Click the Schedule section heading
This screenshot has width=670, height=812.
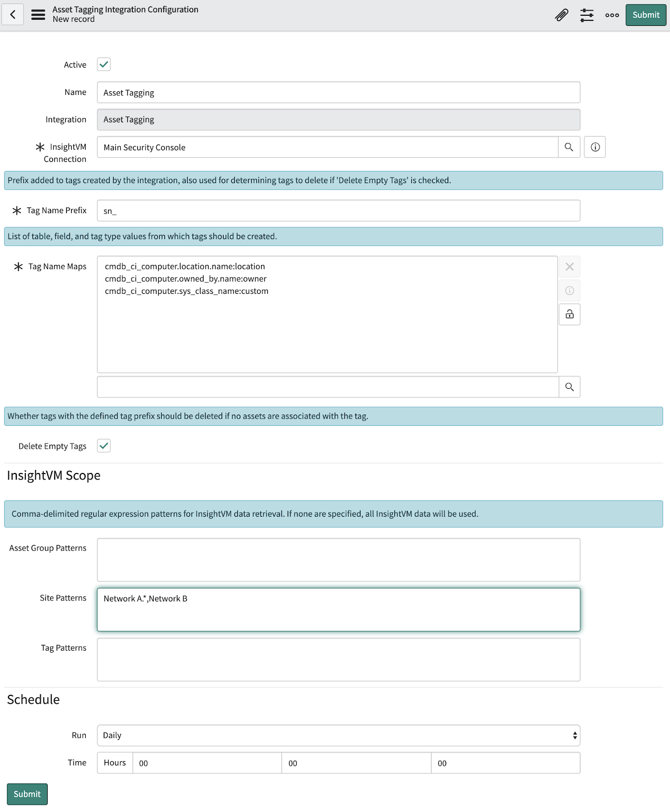point(33,700)
